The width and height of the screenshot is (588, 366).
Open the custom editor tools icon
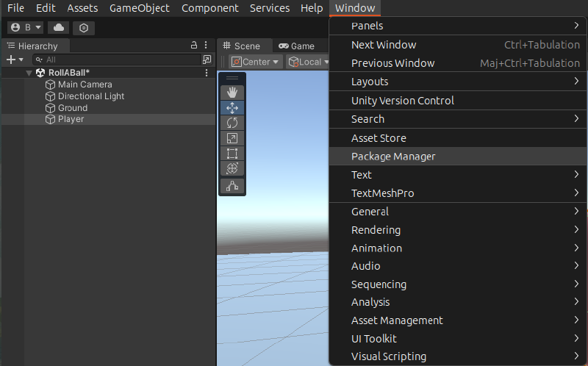tap(232, 186)
